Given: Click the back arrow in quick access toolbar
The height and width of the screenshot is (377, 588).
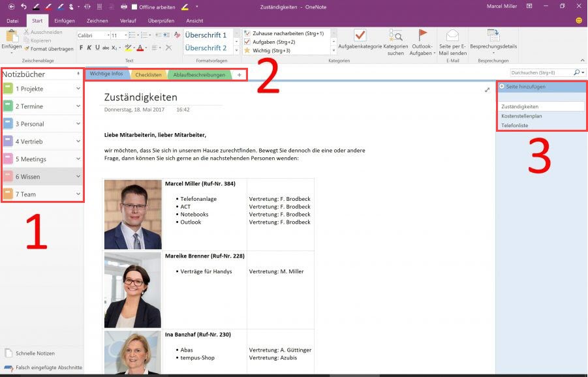Looking at the screenshot, I should click(12, 7).
